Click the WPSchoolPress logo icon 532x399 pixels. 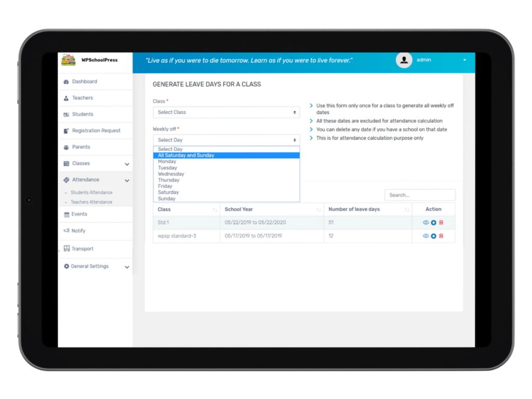point(68,60)
